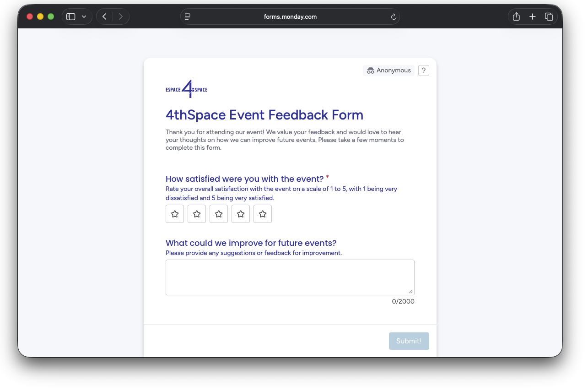Choose the third star rating

(219, 214)
